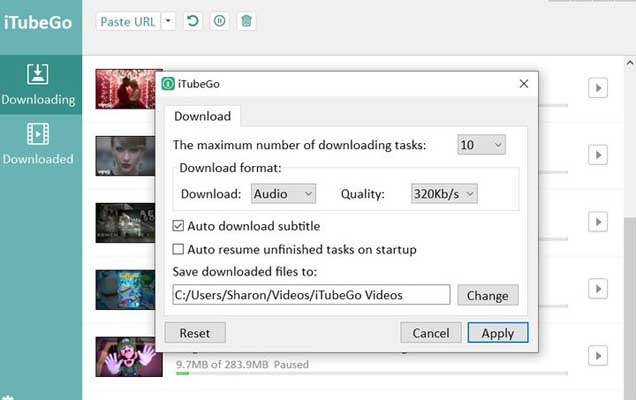Screen dimensions: 636x400
Task: Click the red floral video thumbnail
Action: (x=126, y=89)
